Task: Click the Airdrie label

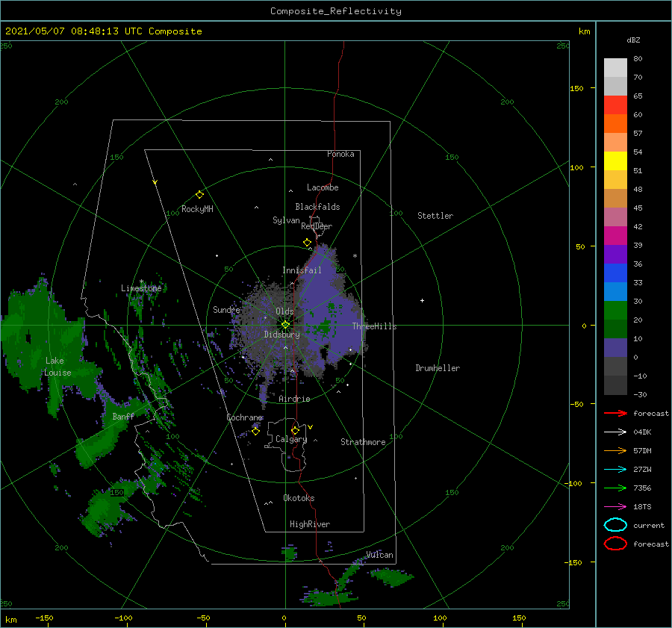Action: tap(294, 399)
